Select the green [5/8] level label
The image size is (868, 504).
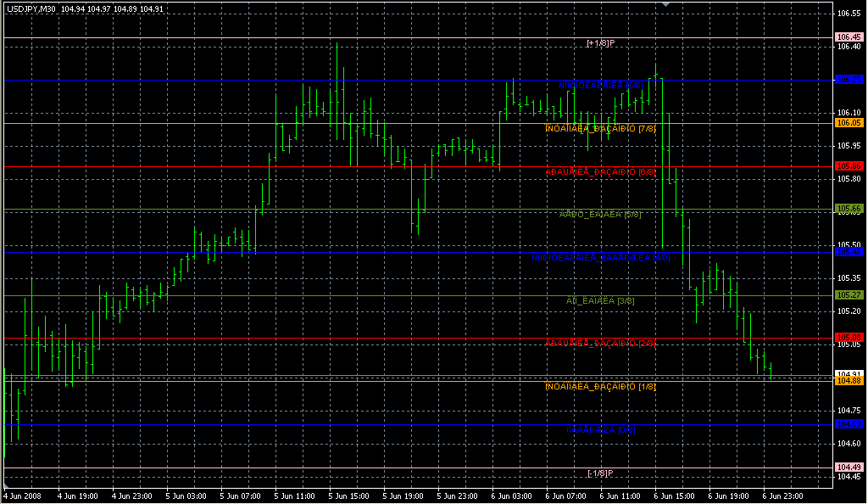tap(600, 214)
